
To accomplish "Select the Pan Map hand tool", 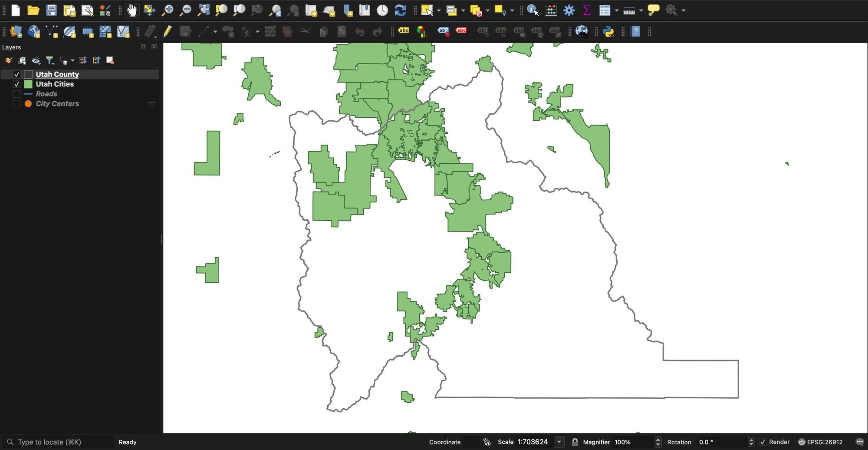I will [132, 10].
